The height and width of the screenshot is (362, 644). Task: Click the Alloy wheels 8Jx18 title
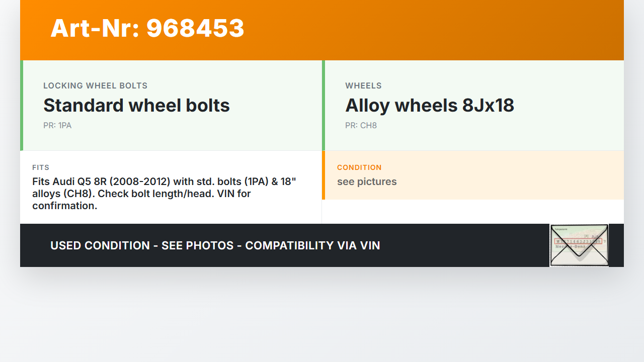[x=429, y=106]
